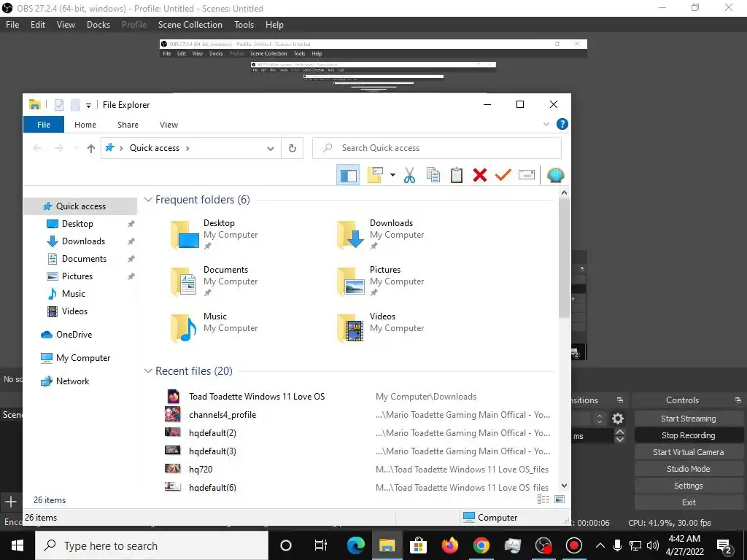The height and width of the screenshot is (560, 747).
Task: Open the folder options dropdown arrow
Action: coord(392,175)
